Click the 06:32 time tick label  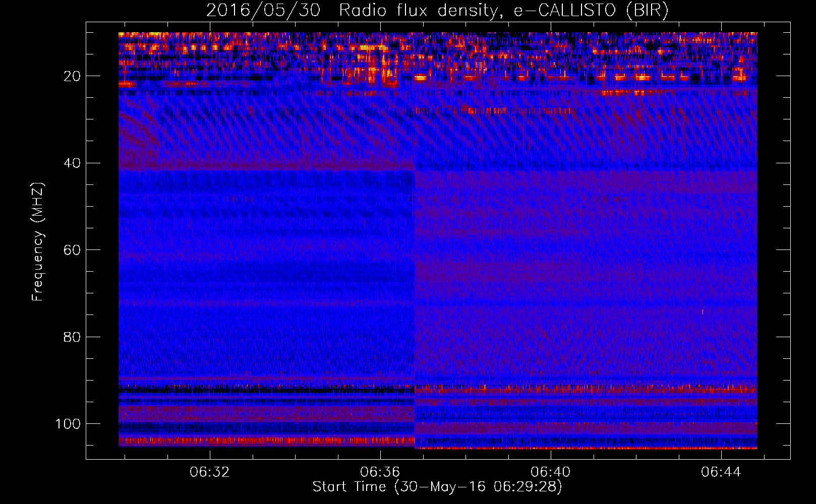(x=209, y=472)
